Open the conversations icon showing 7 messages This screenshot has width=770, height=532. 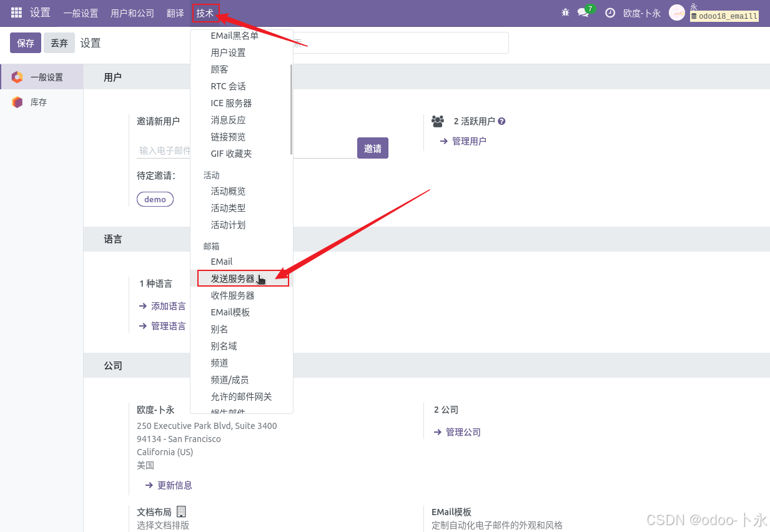click(x=585, y=12)
